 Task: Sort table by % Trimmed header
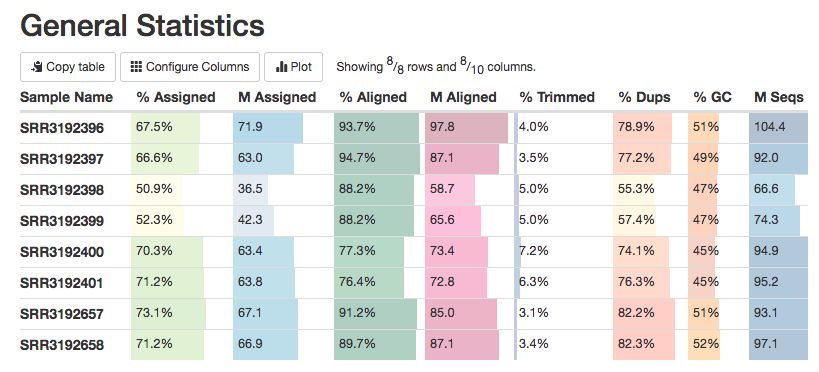[557, 97]
